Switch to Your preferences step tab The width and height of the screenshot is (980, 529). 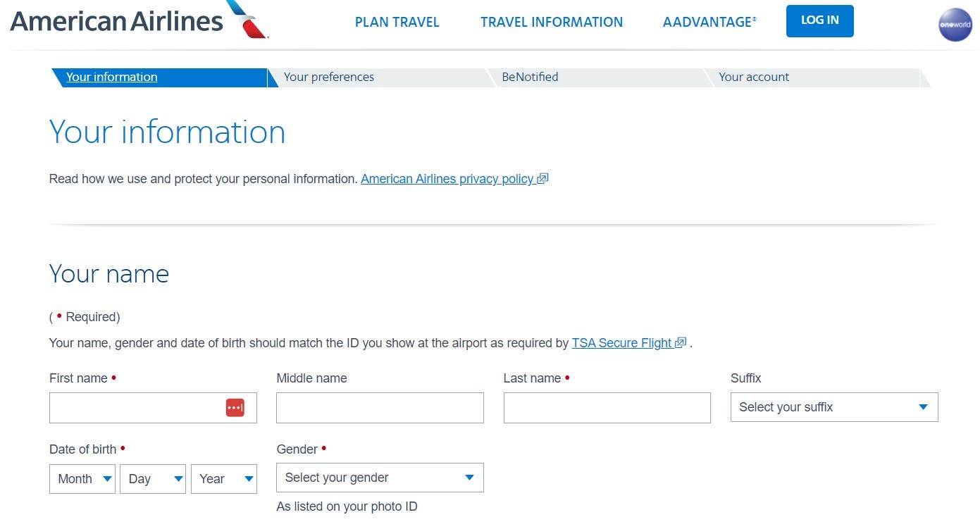(x=329, y=77)
